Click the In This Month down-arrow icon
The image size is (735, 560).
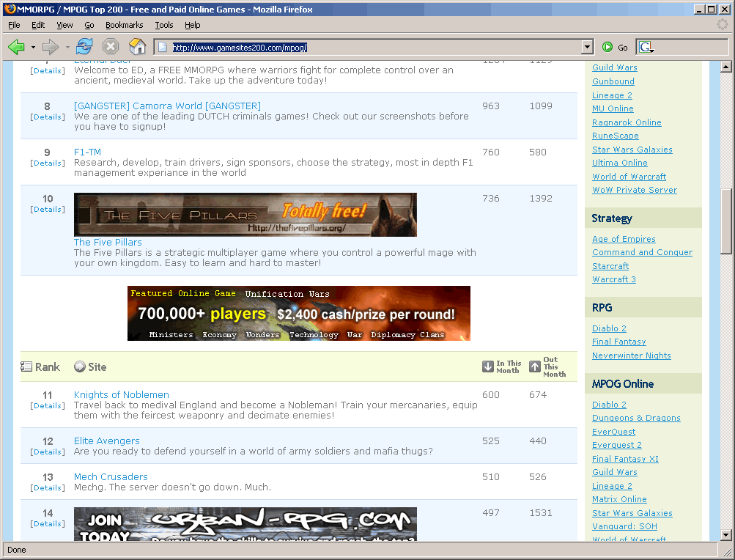pyautogui.click(x=488, y=366)
